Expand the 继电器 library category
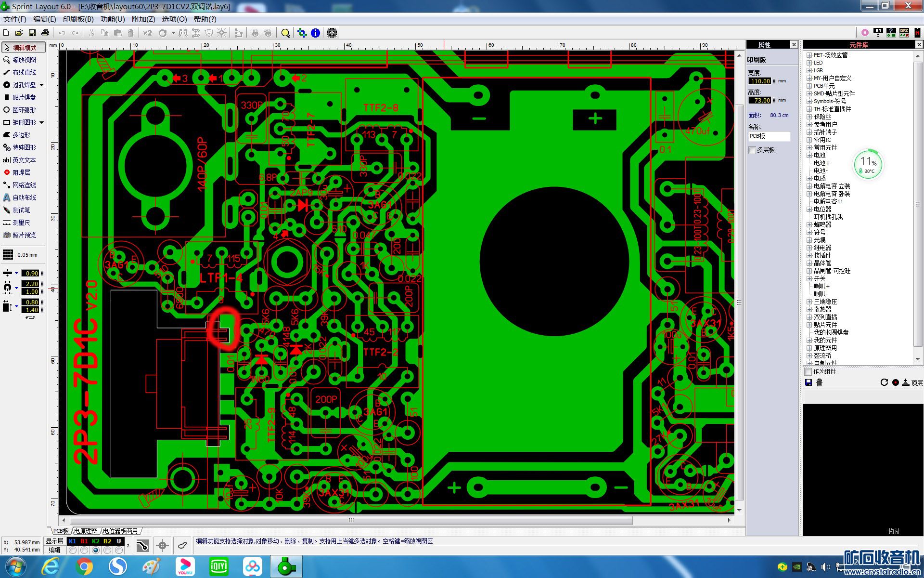This screenshot has height=578, width=924. click(809, 248)
